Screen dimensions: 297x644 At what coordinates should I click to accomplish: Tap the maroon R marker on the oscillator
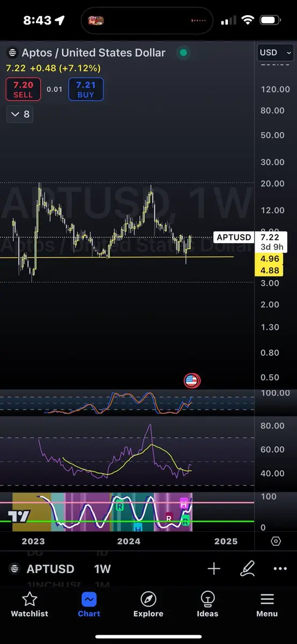pos(169,518)
